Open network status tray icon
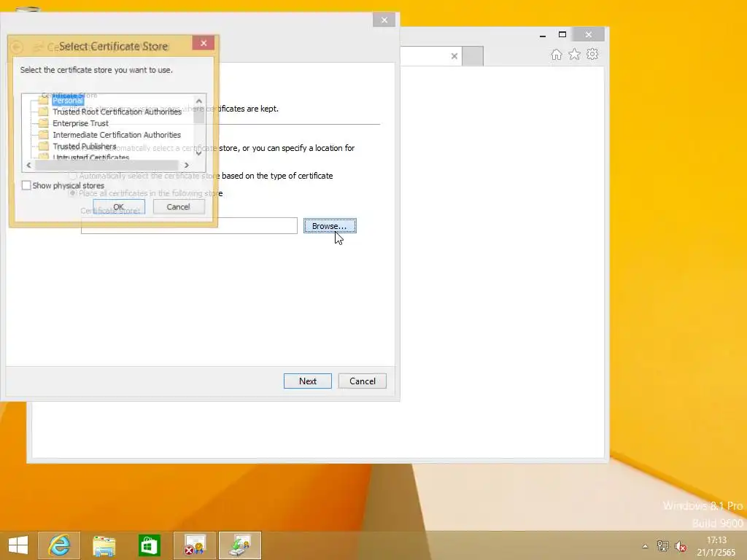Screen dimensions: 747x560 pyautogui.click(x=662, y=546)
